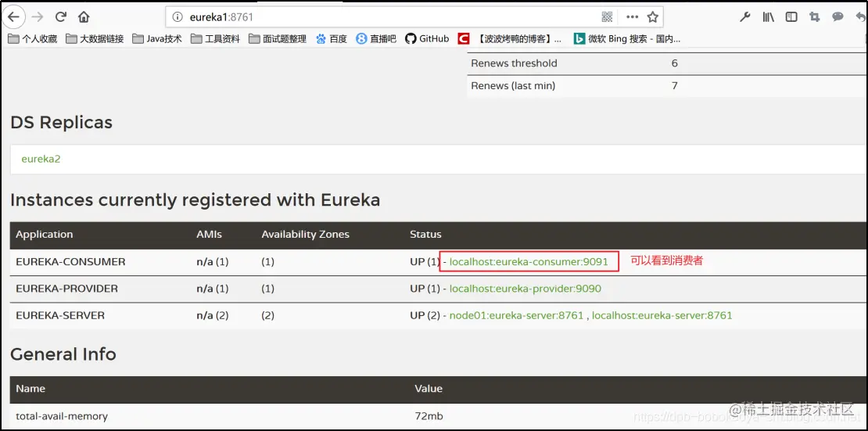Click the EUREKA-SERVER application cell
Screen dimensions: 868x431
(60, 316)
